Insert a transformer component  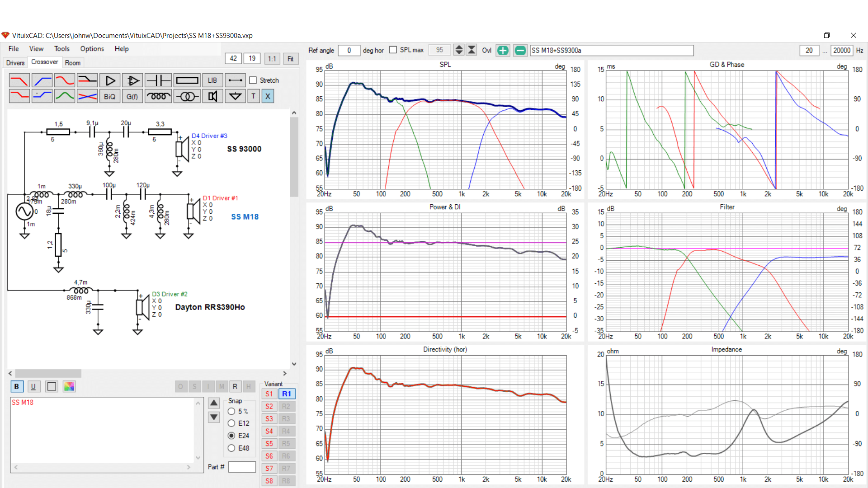[187, 96]
